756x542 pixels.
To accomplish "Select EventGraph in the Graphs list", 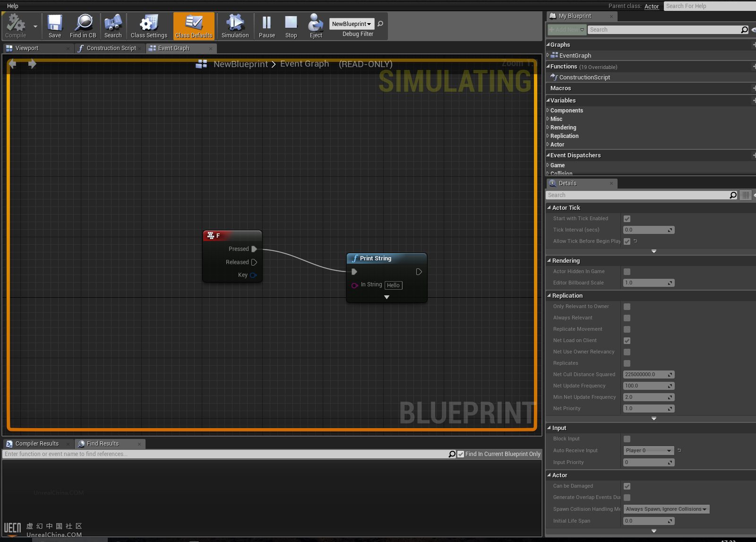I will (x=575, y=55).
